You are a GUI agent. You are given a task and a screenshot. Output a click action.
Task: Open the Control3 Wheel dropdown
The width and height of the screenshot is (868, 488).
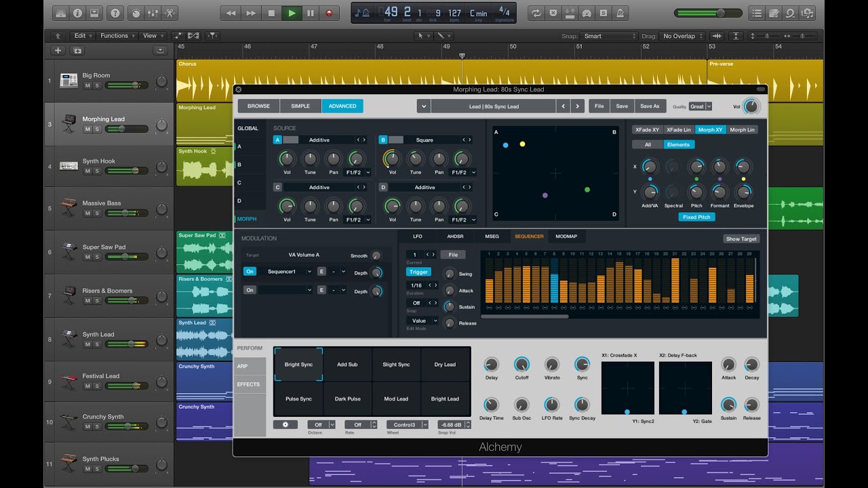(x=407, y=425)
